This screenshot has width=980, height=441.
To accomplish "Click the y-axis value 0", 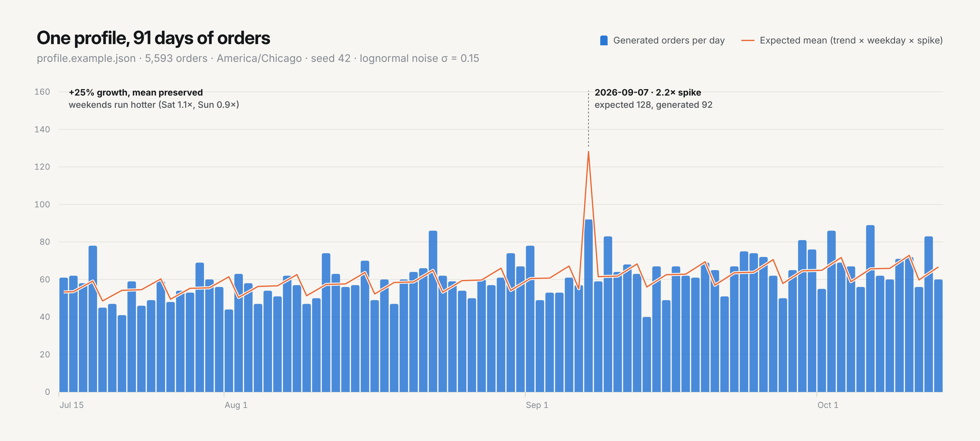I will click(x=47, y=391).
